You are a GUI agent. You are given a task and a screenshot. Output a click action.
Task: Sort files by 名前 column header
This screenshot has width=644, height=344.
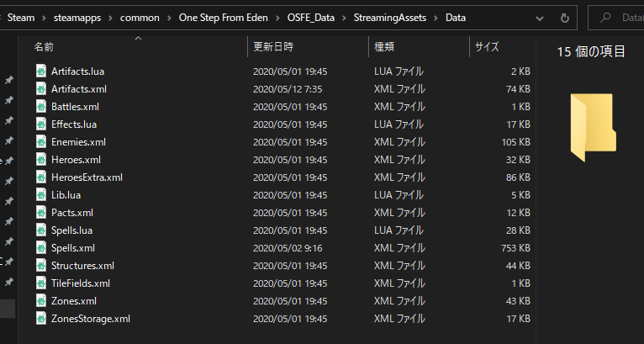(x=44, y=47)
